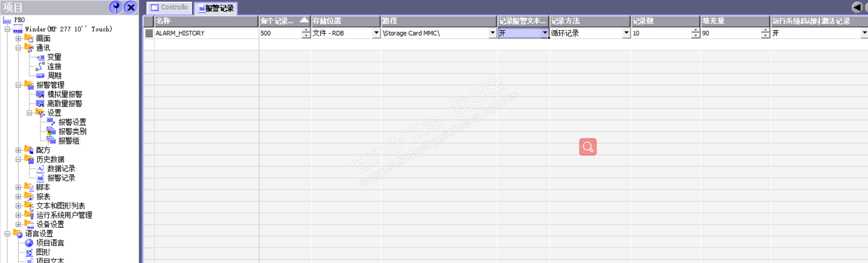Image resolution: width=868 pixels, height=263 pixels.
Task: Click the 历史数据 historical data folder icon
Action: [29, 159]
